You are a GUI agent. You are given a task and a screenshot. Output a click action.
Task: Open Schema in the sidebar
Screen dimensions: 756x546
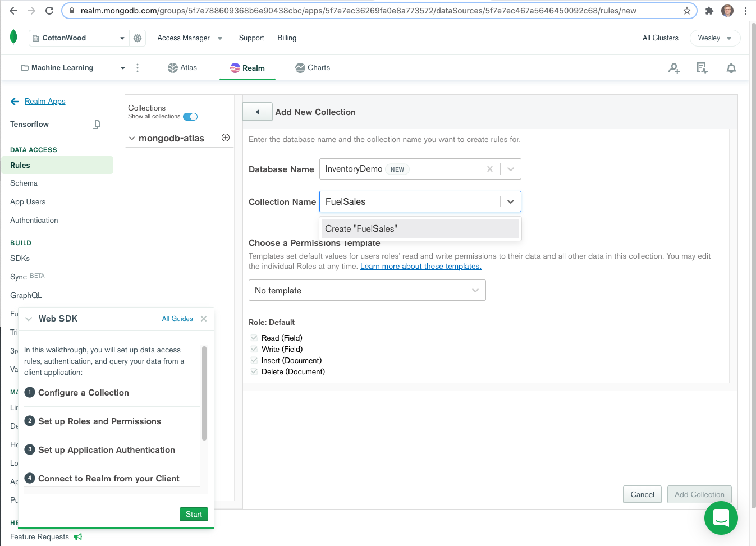click(24, 183)
